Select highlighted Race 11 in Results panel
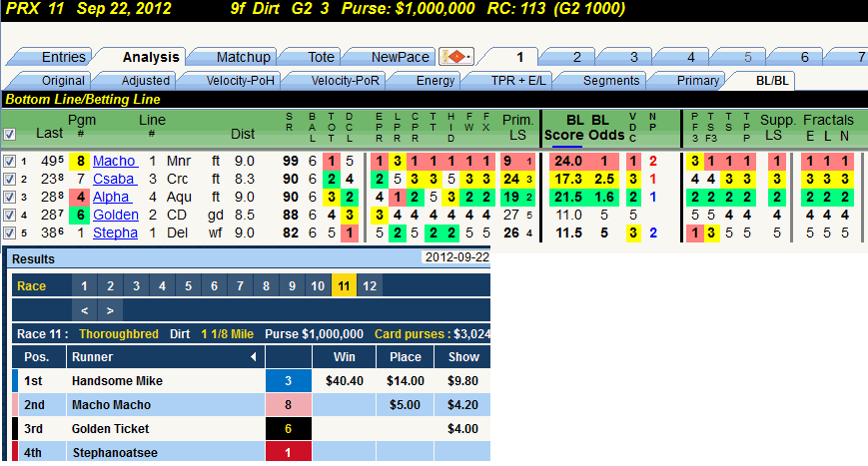This screenshot has width=868, height=466. click(344, 285)
